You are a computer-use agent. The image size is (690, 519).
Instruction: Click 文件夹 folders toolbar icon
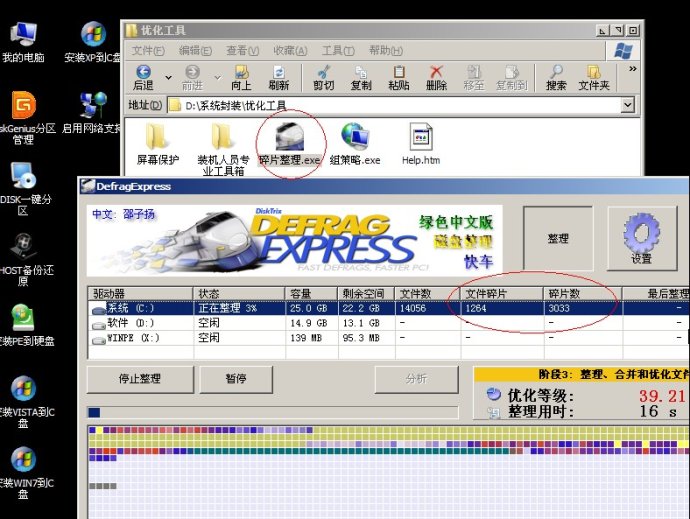tap(594, 77)
